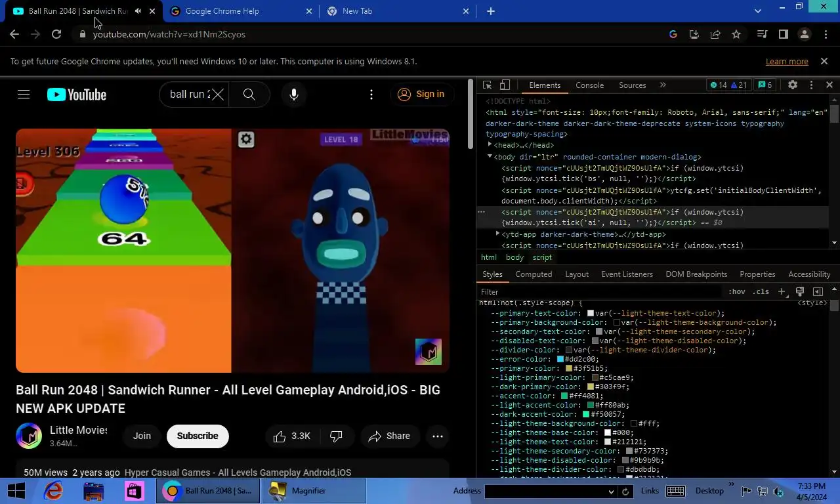The width and height of the screenshot is (840, 504).
Task: Focus the Styles Filter field
Action: [x=600, y=291]
